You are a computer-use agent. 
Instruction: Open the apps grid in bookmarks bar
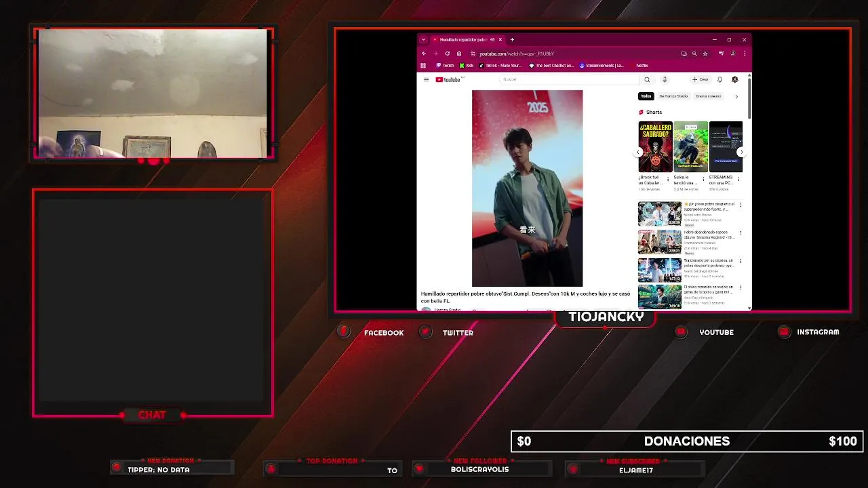coord(423,66)
